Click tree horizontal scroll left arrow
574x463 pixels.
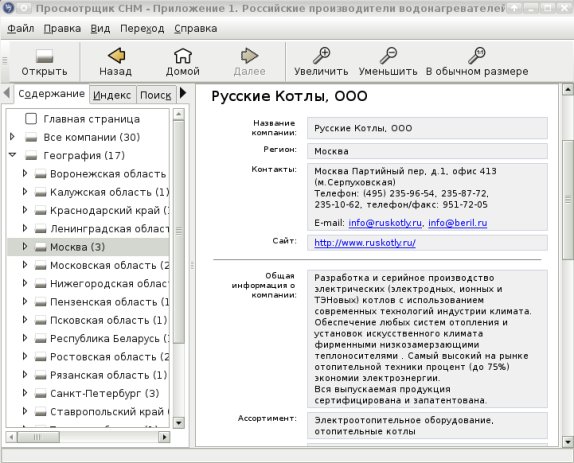click(11, 437)
